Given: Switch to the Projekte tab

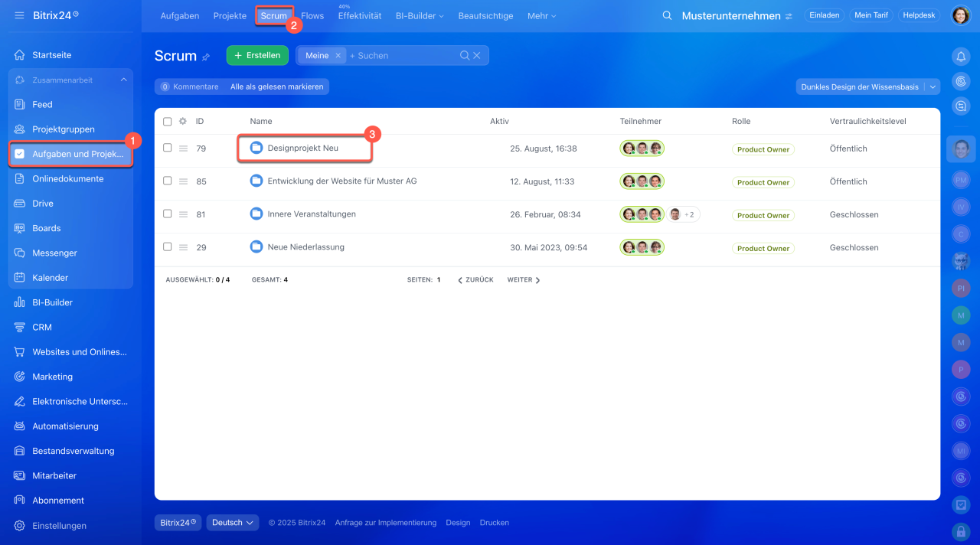Looking at the screenshot, I should [230, 16].
